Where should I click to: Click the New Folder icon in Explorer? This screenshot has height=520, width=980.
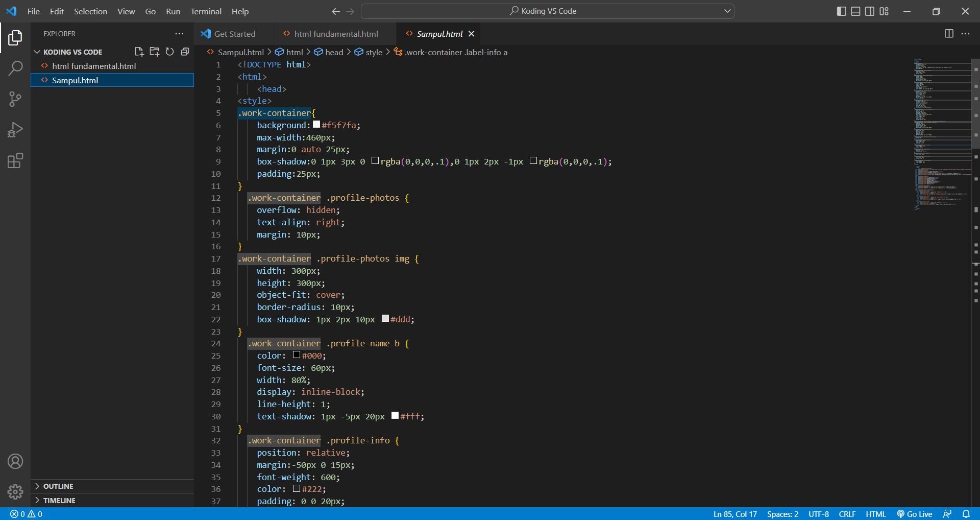pos(154,52)
